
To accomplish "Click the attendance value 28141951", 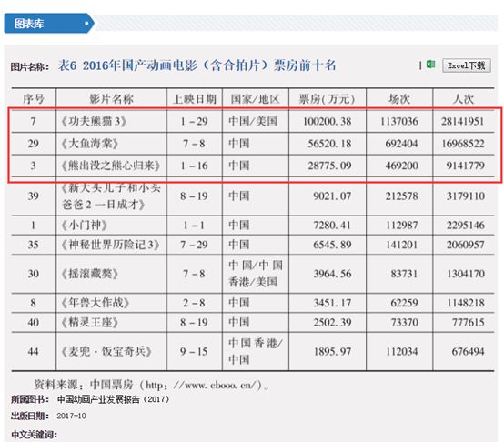I will (462, 122).
